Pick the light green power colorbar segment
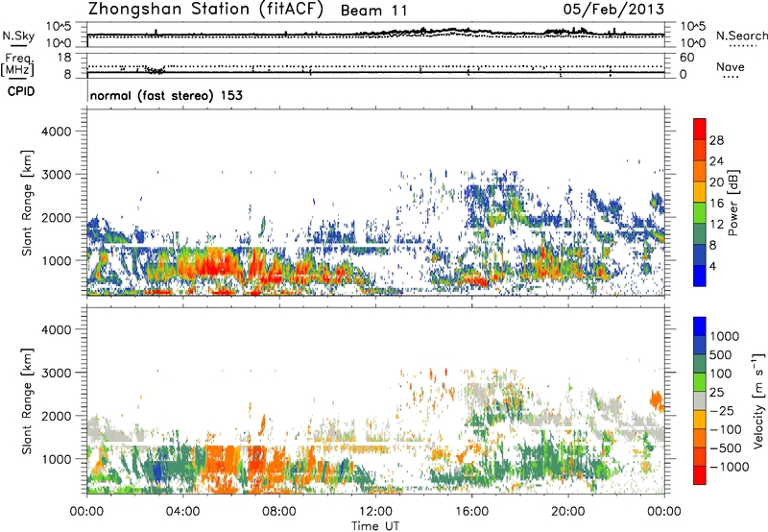Viewport: 768px width, 532px height. pyautogui.click(x=700, y=213)
